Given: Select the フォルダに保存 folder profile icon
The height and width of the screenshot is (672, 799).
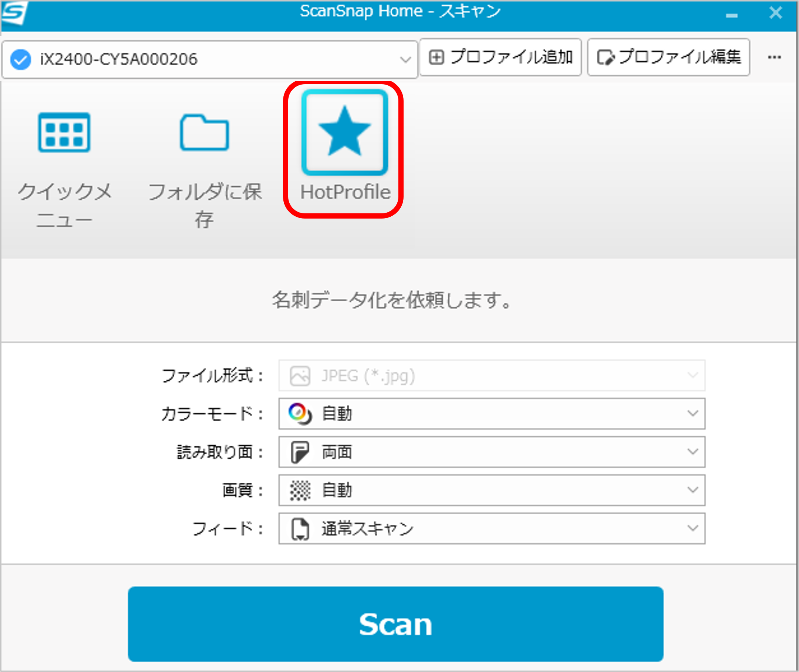Looking at the screenshot, I should tap(204, 132).
